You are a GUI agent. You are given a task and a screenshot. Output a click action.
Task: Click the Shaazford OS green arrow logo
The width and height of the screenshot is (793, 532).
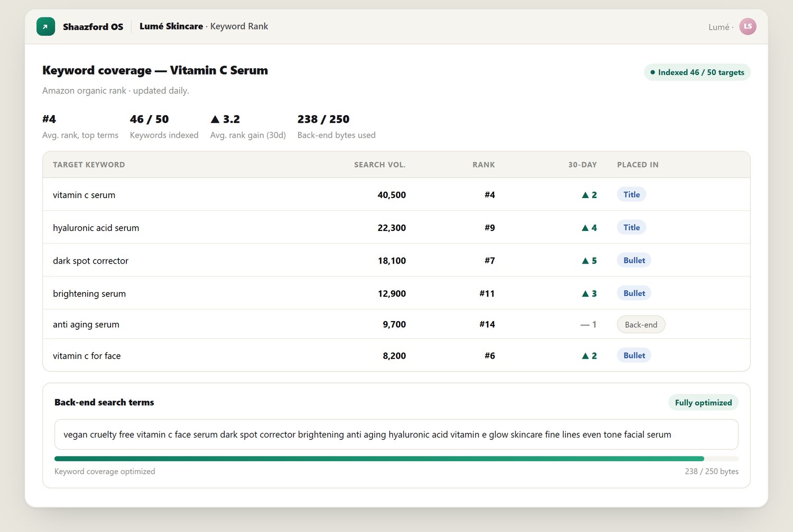click(x=45, y=26)
